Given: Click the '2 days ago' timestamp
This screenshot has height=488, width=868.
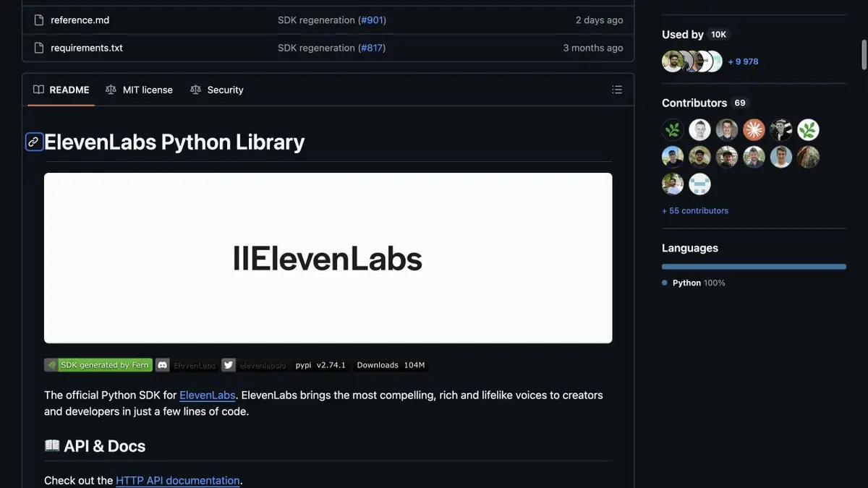Looking at the screenshot, I should tap(599, 20).
